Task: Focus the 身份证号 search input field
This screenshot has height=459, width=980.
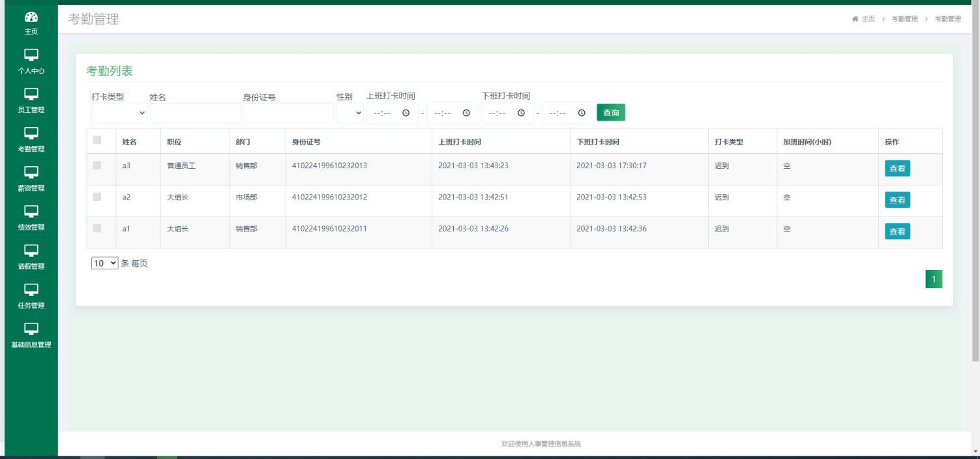Action: (x=288, y=113)
